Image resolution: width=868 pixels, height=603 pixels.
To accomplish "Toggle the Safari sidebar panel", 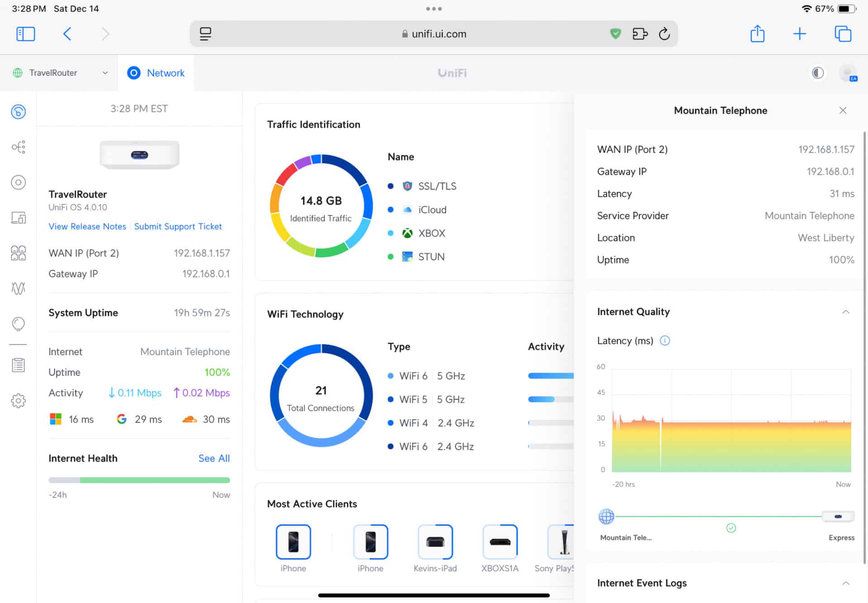I will [x=26, y=34].
